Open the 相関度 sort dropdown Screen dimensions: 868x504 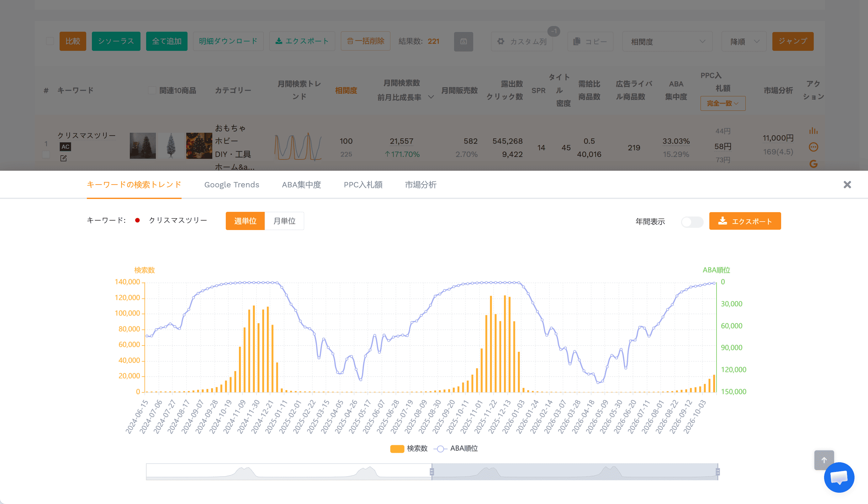(x=667, y=42)
